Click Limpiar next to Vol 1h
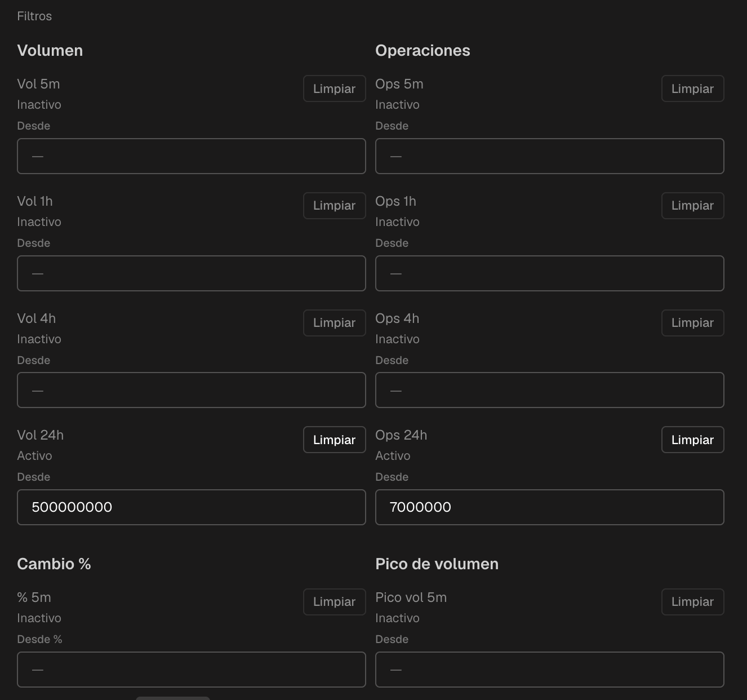Viewport: 747px width, 700px height. 335,206
